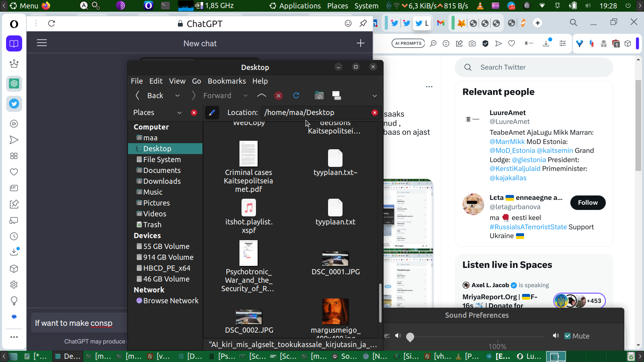Select the tyyplaan.txt file
644x362 pixels.
click(335, 212)
